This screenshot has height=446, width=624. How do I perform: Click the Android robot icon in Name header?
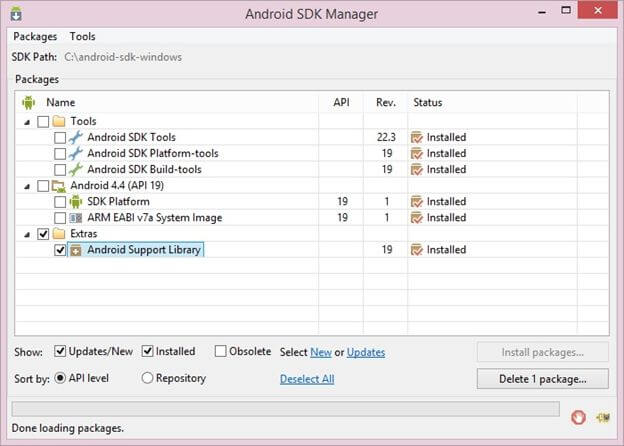[x=29, y=102]
